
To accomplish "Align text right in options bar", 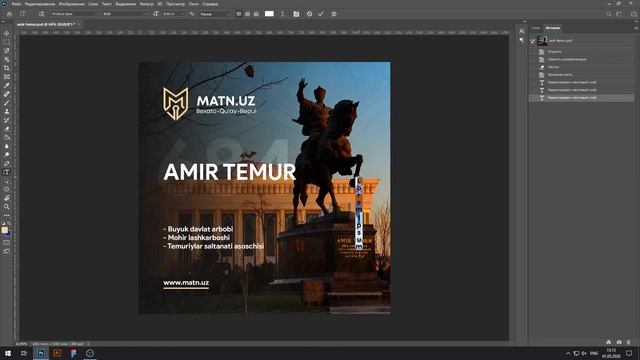I will (x=256, y=14).
